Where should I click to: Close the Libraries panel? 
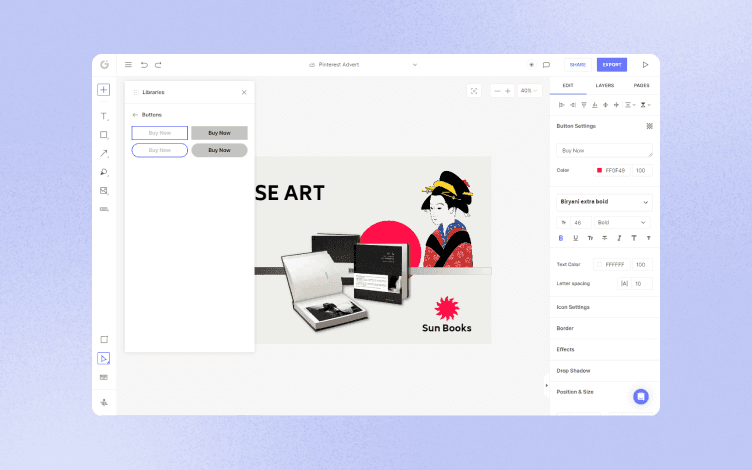point(244,92)
